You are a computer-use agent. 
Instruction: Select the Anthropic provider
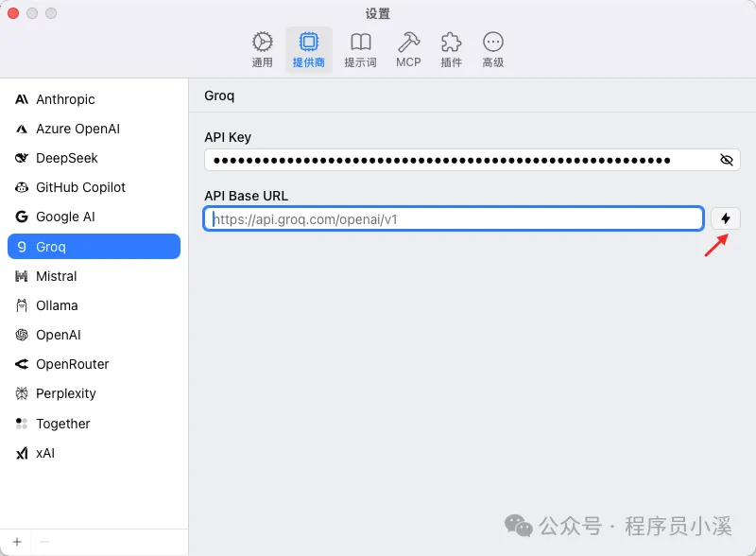coord(94,99)
